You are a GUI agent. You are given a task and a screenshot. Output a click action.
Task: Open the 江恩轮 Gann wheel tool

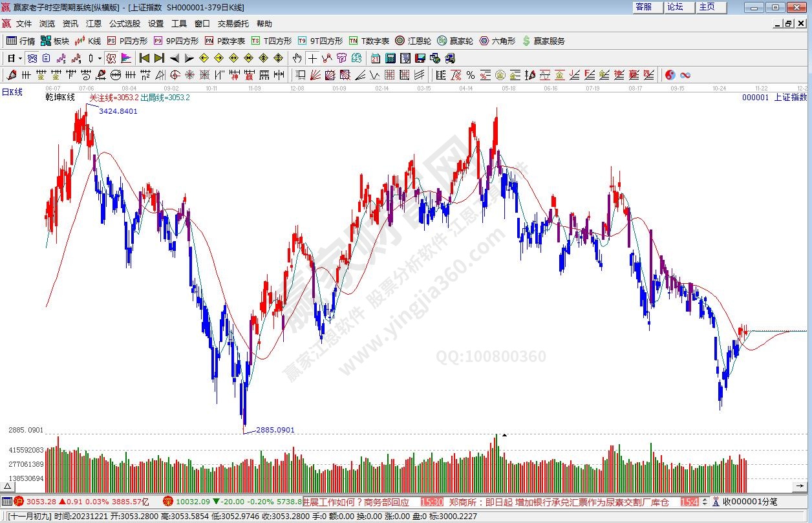(413, 41)
